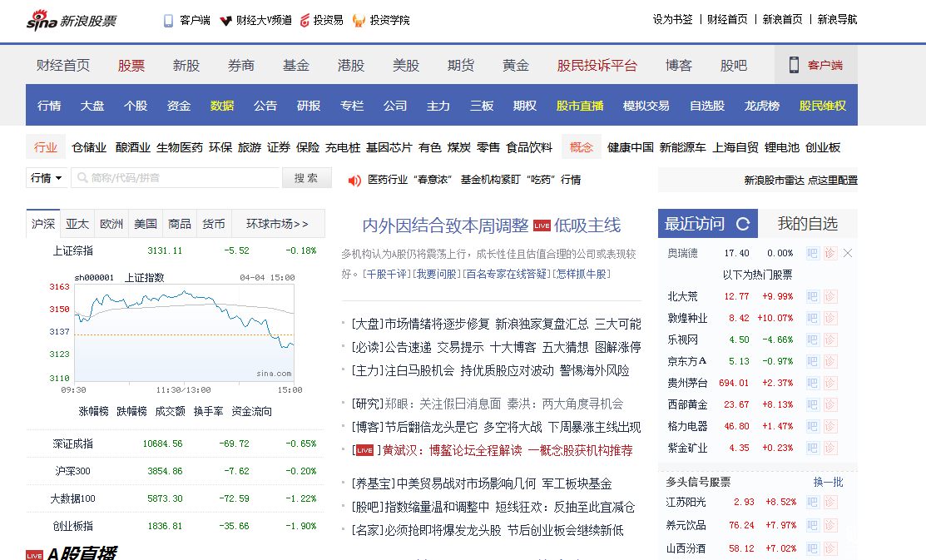Open 诊 diagnosis icon for 奥瑞德
The height and width of the screenshot is (560, 926).
(x=829, y=254)
